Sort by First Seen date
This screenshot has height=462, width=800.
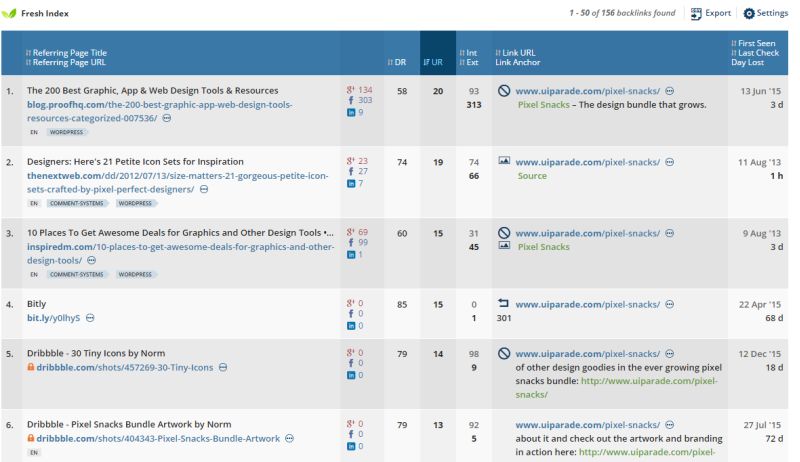pyautogui.click(x=754, y=43)
